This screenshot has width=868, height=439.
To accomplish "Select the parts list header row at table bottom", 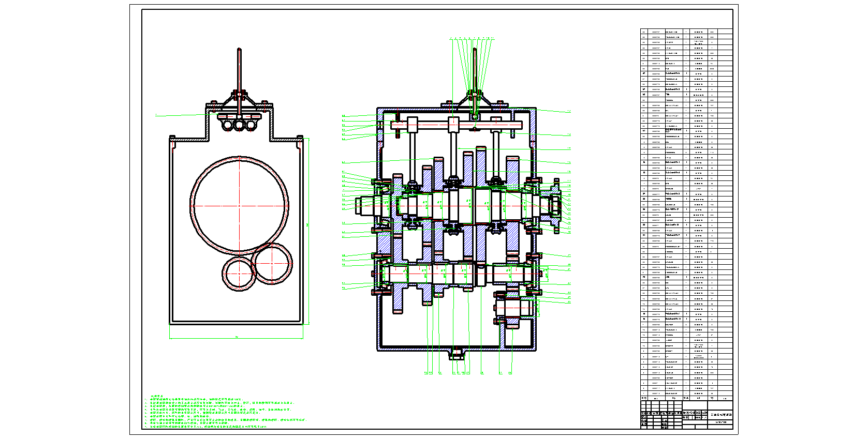I will [686, 398].
